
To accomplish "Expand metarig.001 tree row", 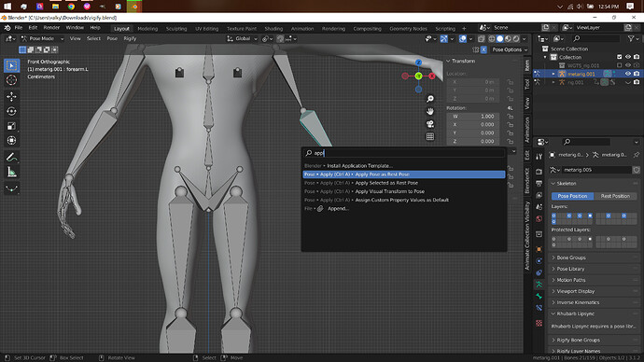I will (553, 74).
